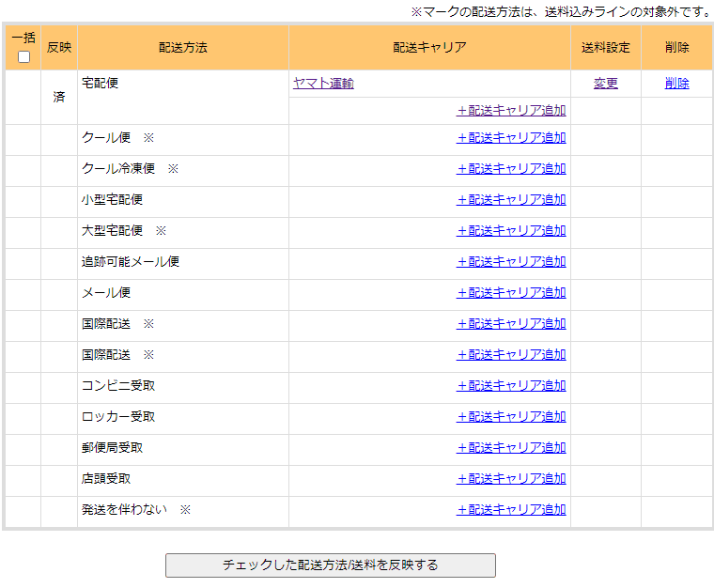Select the 済 status cell
714x588 pixels.
click(x=59, y=97)
